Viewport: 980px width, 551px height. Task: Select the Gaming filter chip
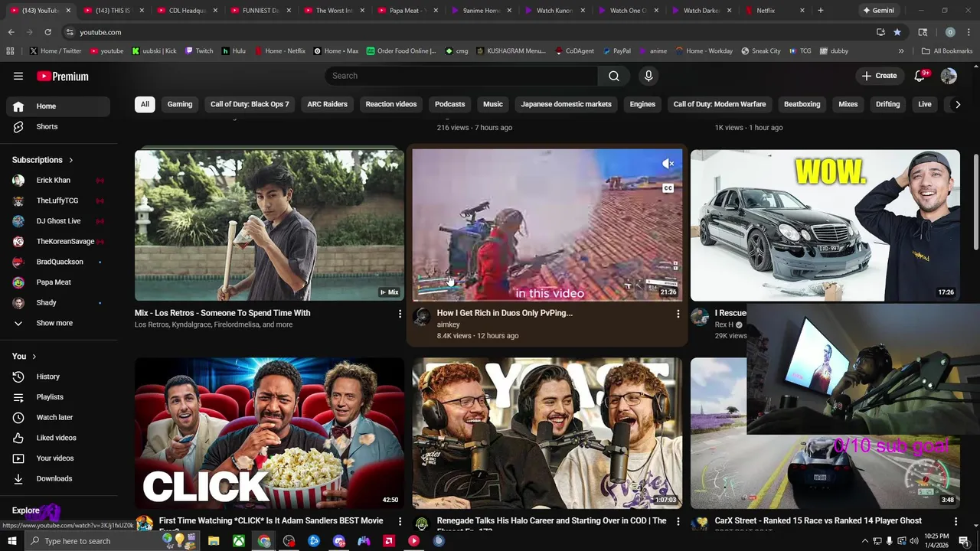click(180, 104)
